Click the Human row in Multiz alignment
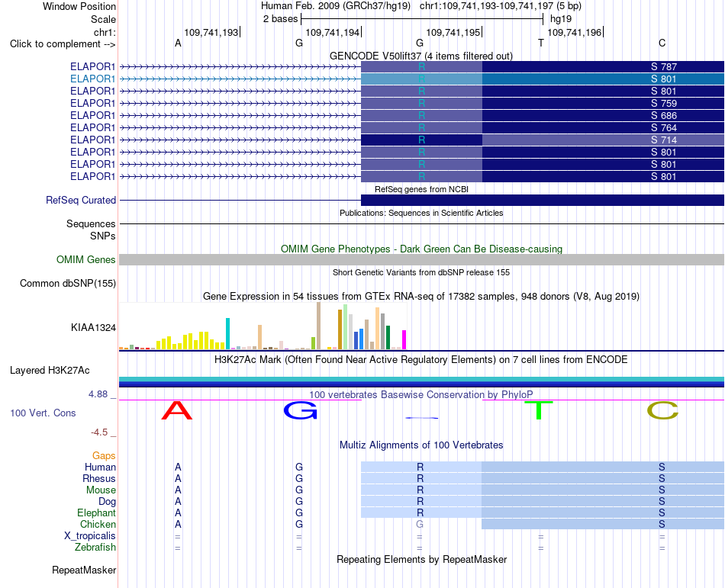The height and width of the screenshot is (588, 725). [422, 467]
